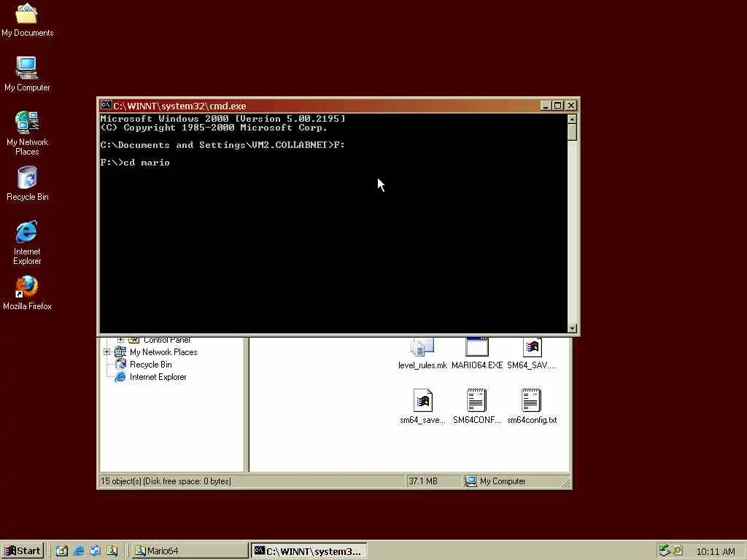Expand My Network Places tree node
747x560 pixels.
tap(107, 352)
